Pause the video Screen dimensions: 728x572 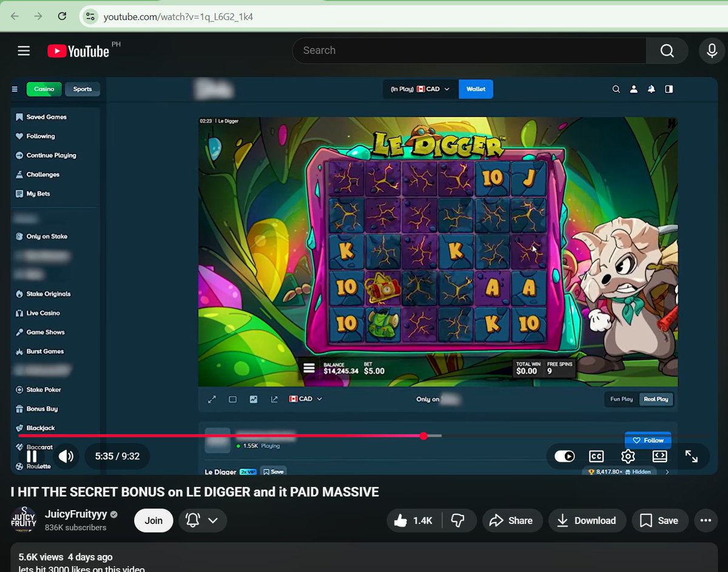pos(32,456)
